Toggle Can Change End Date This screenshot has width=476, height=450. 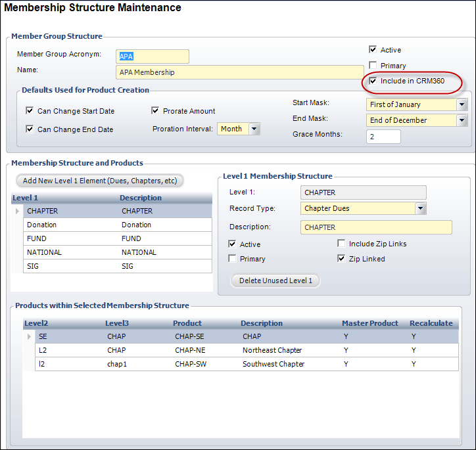(x=30, y=129)
